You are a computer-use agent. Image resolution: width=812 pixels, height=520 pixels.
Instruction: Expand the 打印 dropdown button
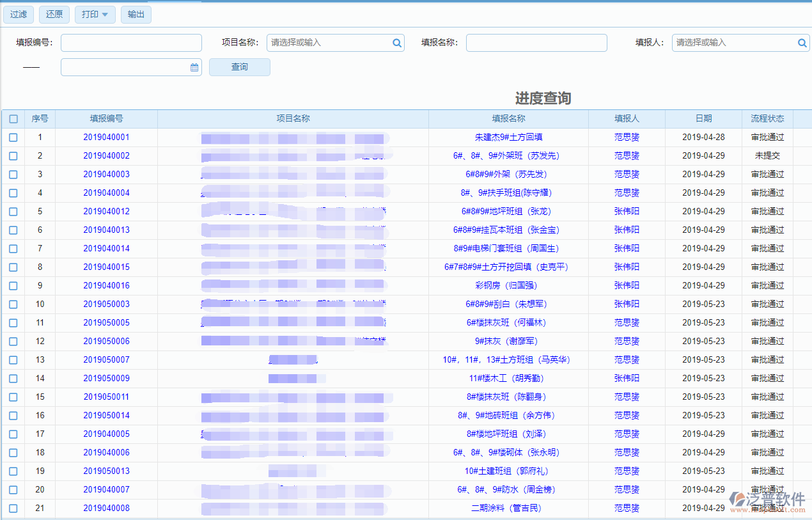coord(95,15)
